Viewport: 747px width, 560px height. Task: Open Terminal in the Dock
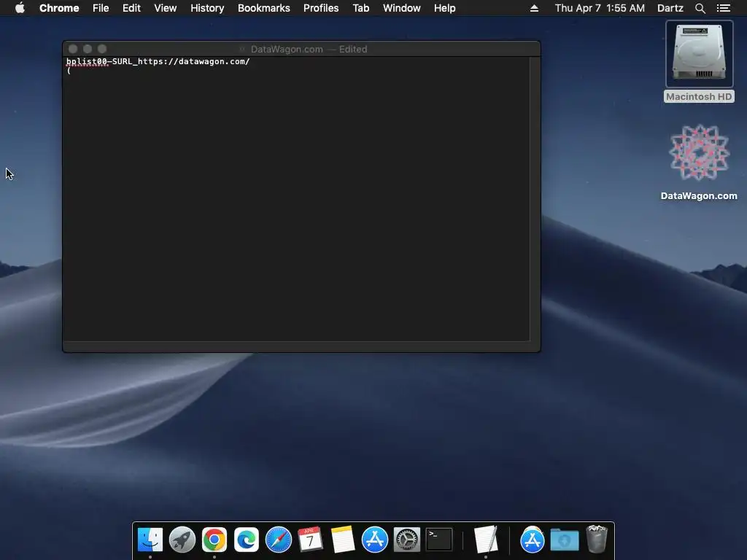click(x=438, y=540)
